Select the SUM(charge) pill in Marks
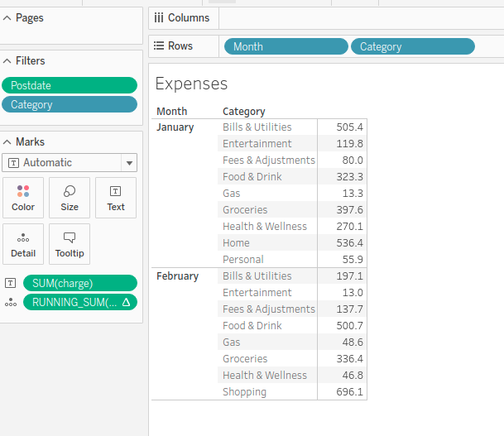504x436 pixels. click(79, 283)
